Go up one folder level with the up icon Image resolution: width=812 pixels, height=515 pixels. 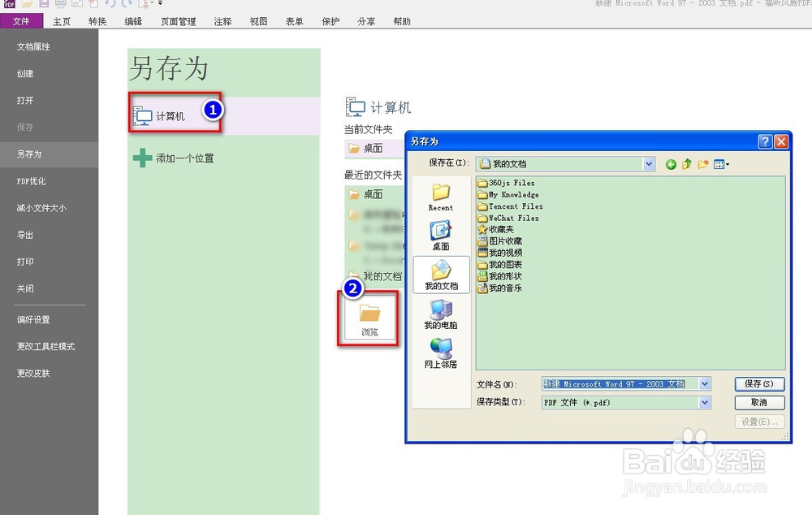pyautogui.click(x=686, y=163)
